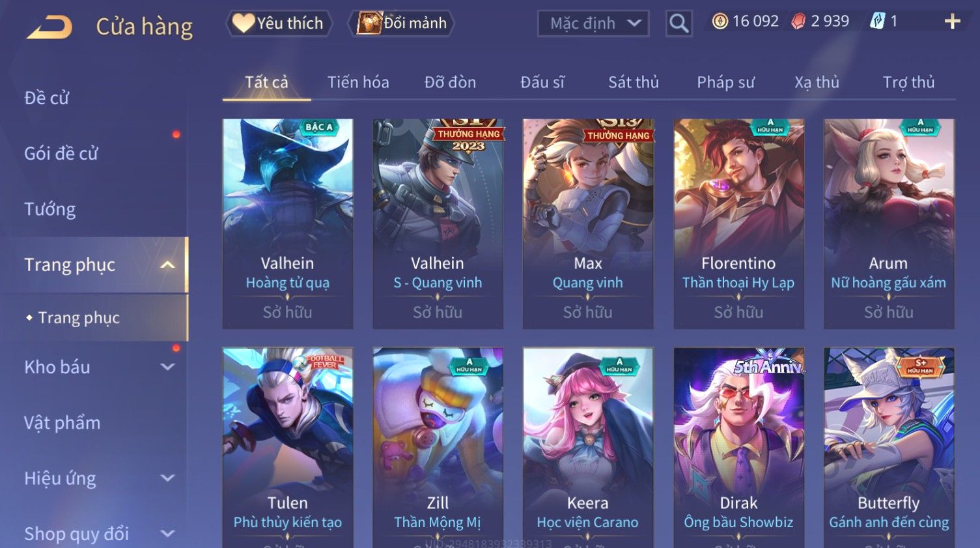Tap the red gem currency icon

798,22
